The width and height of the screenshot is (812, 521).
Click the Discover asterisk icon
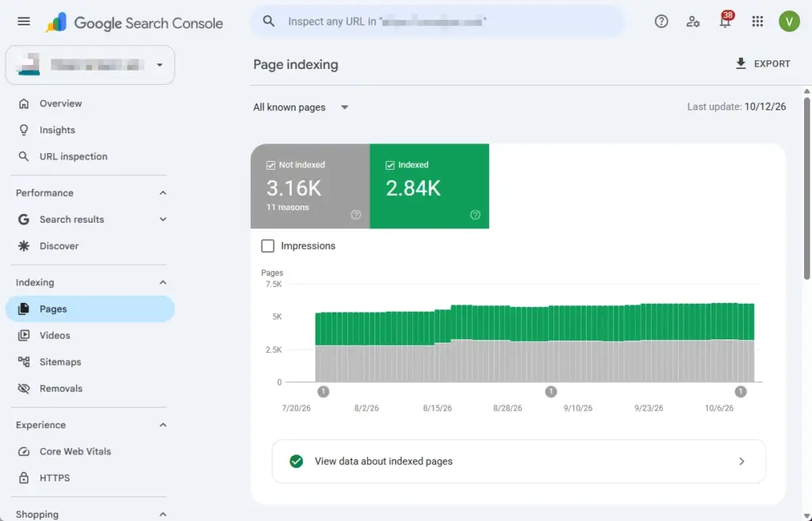point(24,246)
